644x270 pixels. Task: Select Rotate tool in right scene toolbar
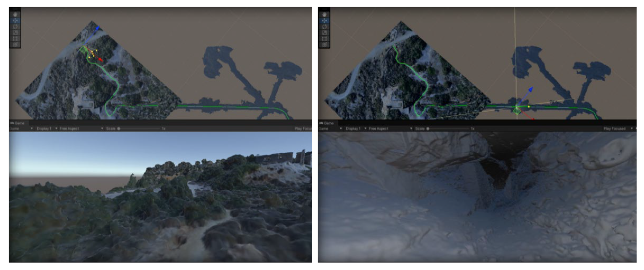(324, 27)
